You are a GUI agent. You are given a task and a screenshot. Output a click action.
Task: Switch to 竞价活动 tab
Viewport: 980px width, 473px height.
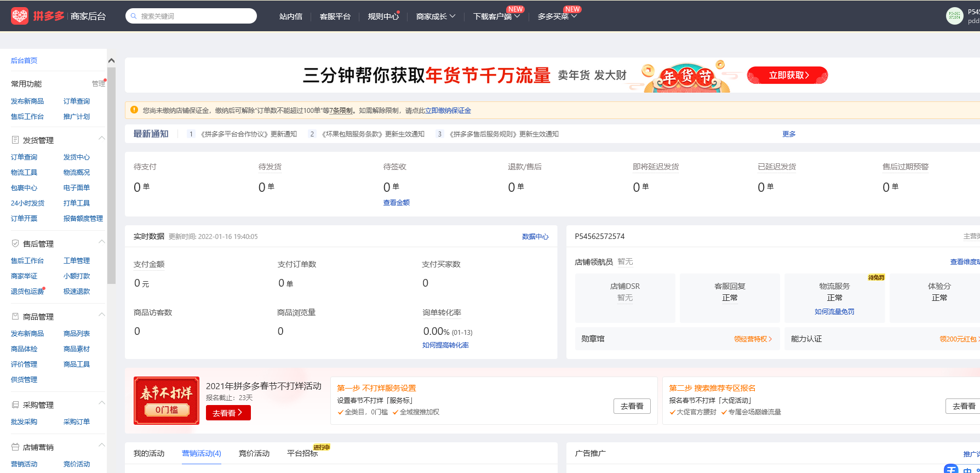(254, 453)
